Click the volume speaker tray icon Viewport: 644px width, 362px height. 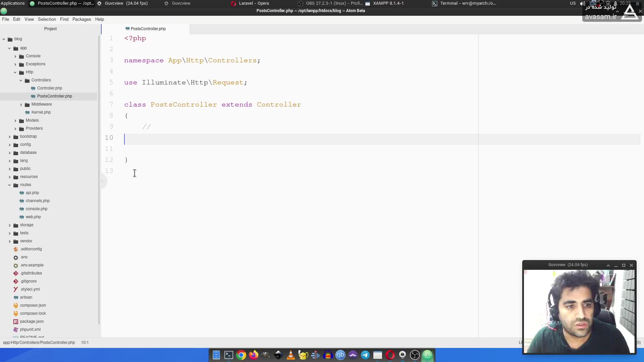(x=582, y=3)
